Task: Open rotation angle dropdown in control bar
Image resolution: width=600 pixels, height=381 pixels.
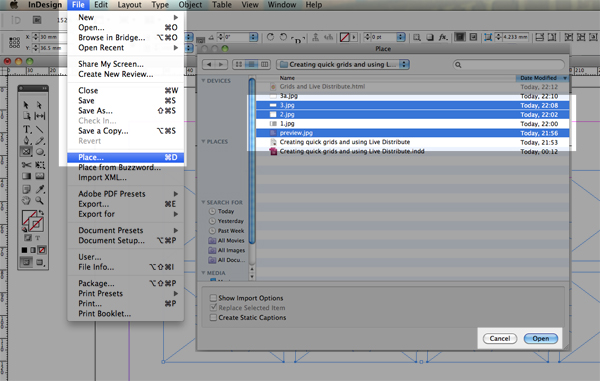Action: (x=253, y=37)
